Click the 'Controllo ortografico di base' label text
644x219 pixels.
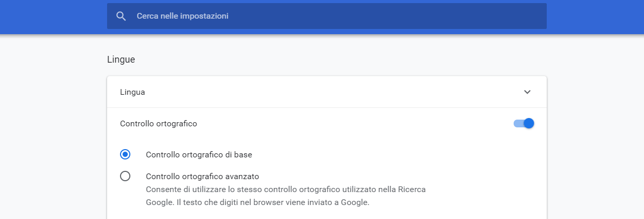[199, 154]
